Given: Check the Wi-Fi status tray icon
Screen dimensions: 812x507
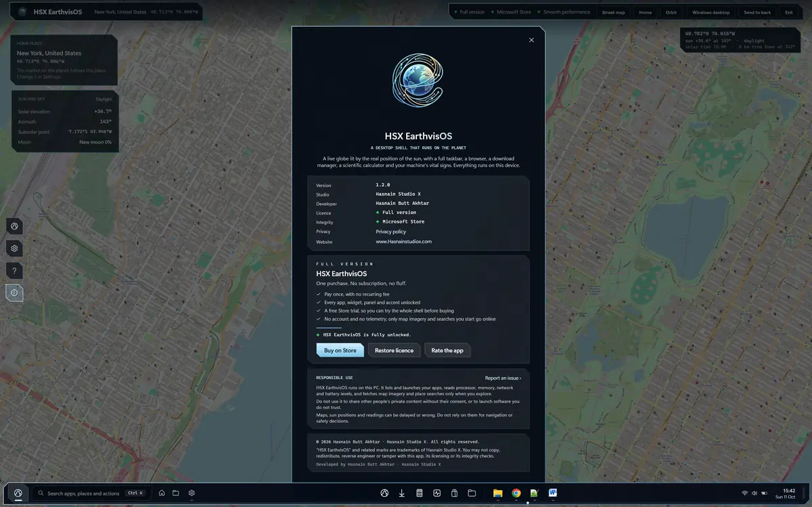Looking at the screenshot, I should tap(745, 493).
